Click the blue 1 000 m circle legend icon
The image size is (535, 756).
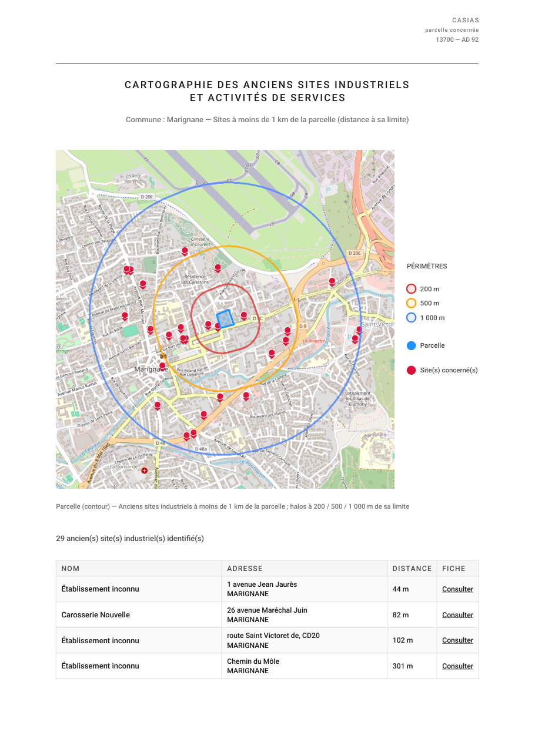pos(412,318)
